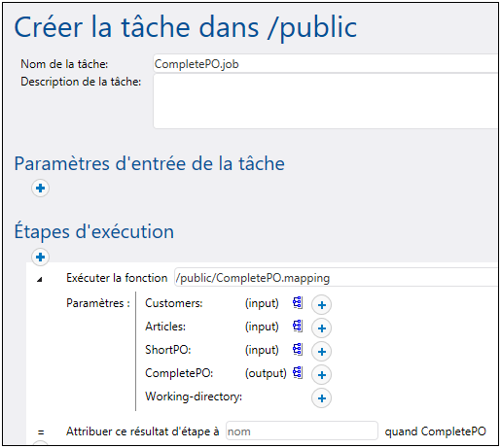
Task: Click the 'CompletePO:' parameter label
Action: coord(179,373)
